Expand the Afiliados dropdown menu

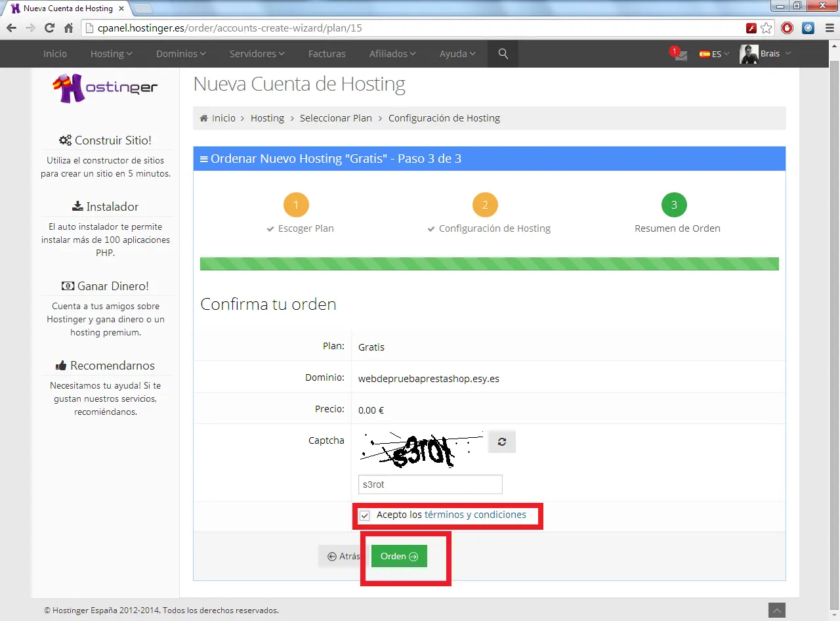pos(392,54)
